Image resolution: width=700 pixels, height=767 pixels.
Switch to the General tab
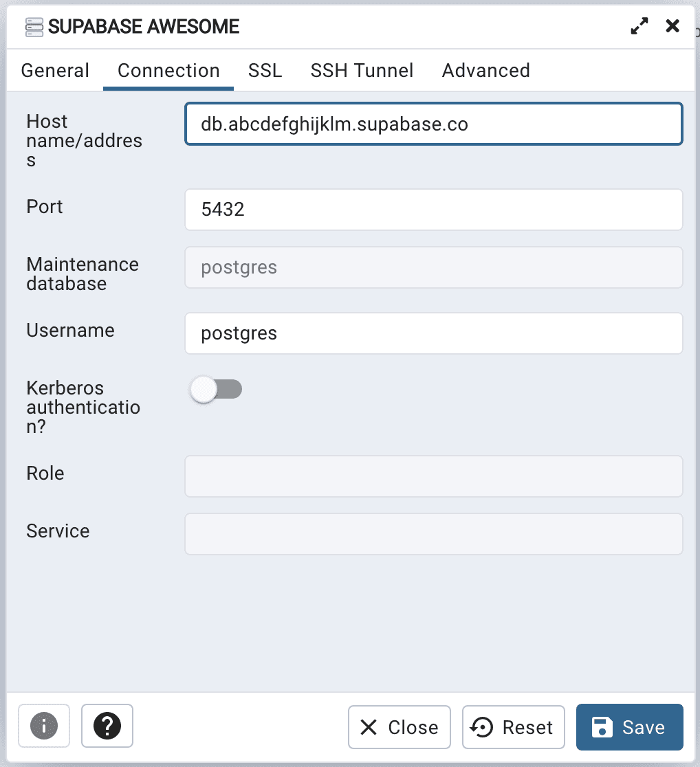click(x=55, y=70)
